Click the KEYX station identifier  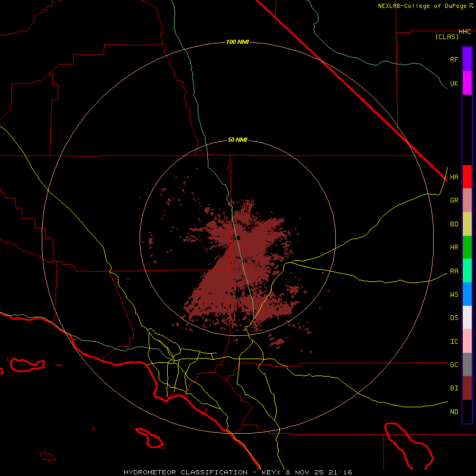pyautogui.click(x=271, y=472)
